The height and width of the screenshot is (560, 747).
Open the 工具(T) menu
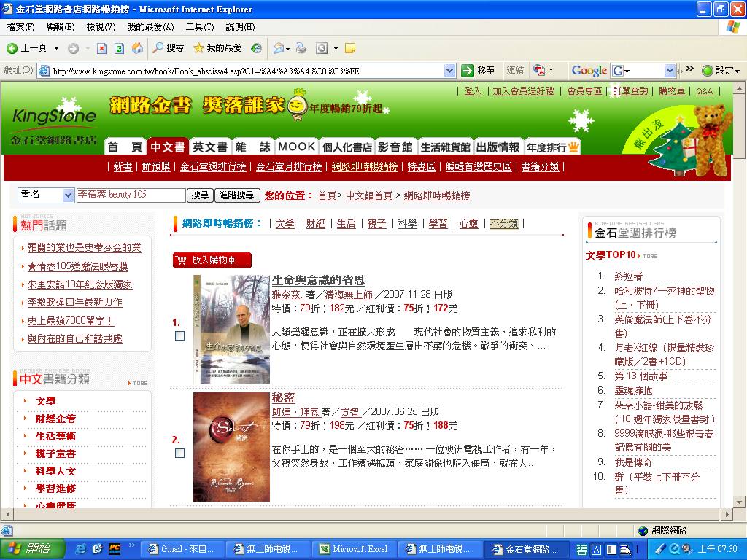point(200,27)
